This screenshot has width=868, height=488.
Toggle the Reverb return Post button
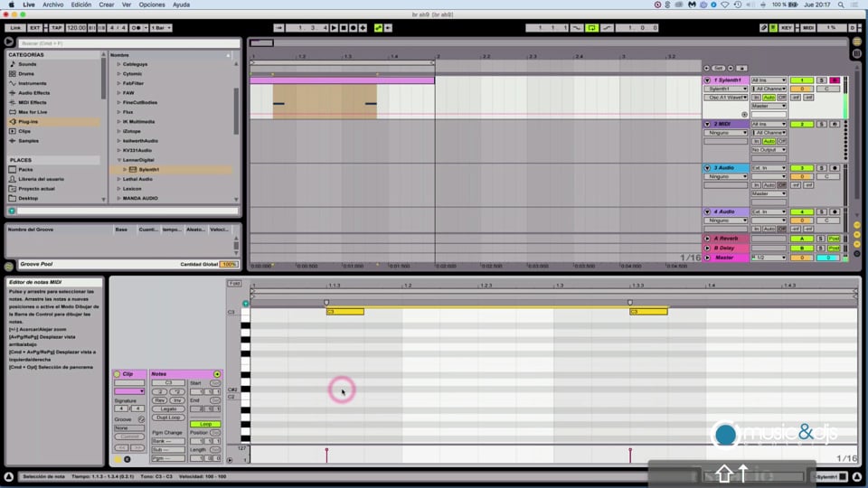point(834,239)
